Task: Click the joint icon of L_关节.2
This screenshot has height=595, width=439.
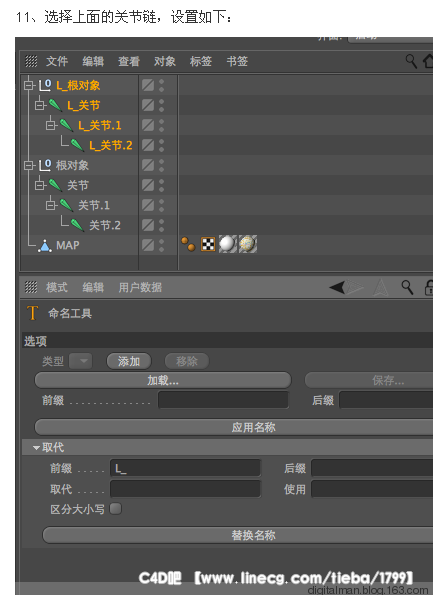Action: click(77, 145)
